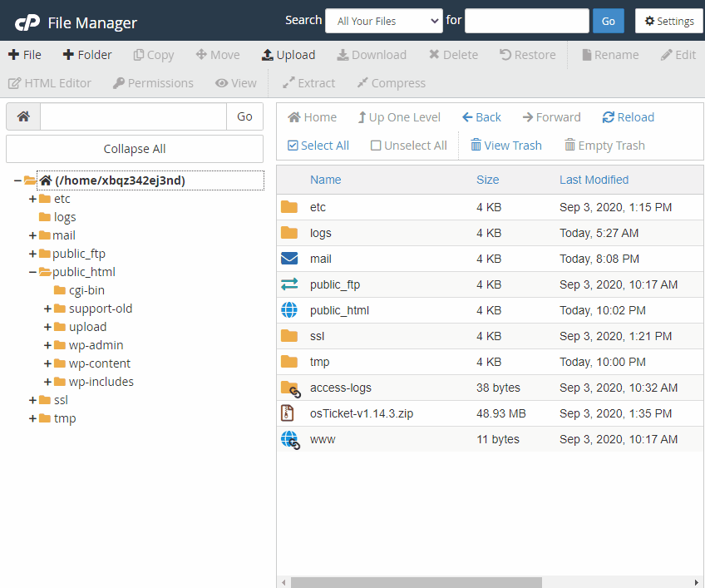Select cgi-bin folder in tree

point(86,290)
